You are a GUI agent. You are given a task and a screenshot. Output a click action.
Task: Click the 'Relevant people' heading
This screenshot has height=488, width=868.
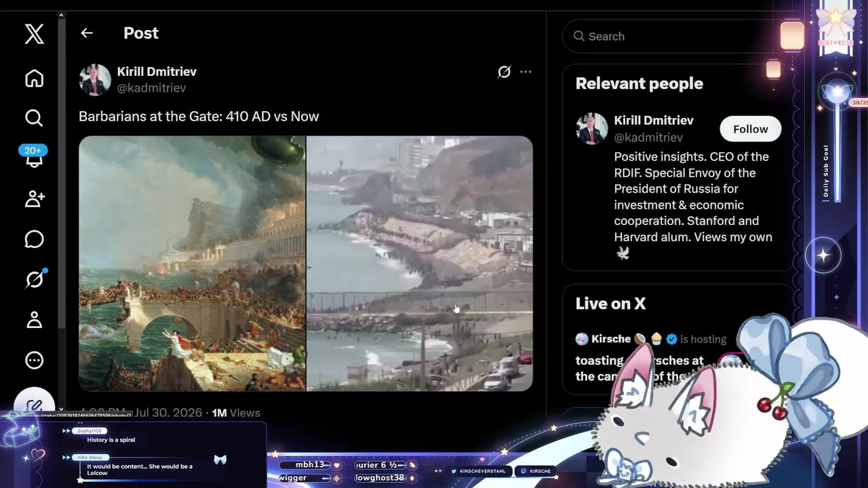(639, 83)
